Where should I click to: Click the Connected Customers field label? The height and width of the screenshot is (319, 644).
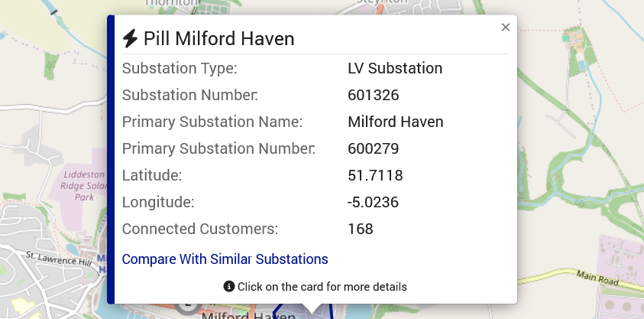pyautogui.click(x=200, y=229)
